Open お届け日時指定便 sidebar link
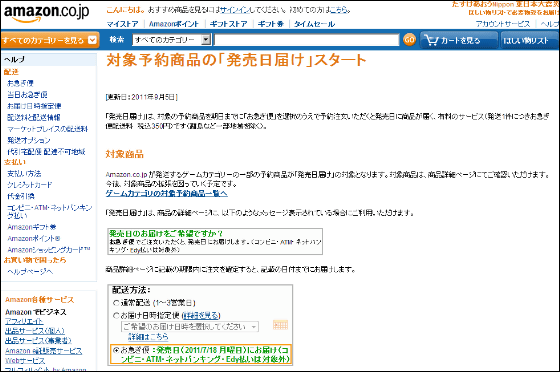560x372 pixels. tap(34, 106)
